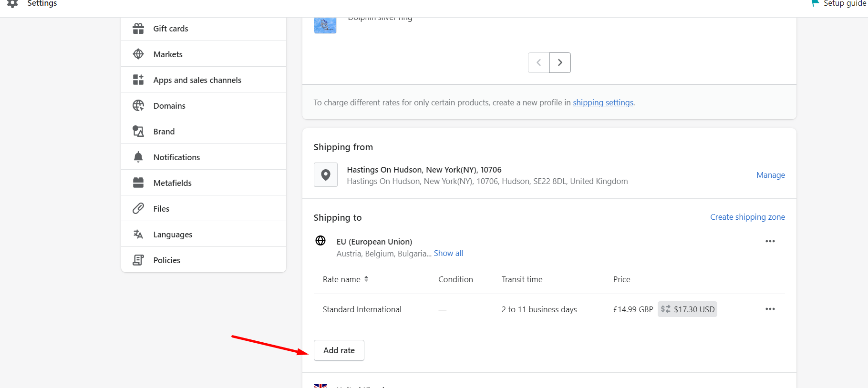Open the Metafields settings page

[172, 183]
